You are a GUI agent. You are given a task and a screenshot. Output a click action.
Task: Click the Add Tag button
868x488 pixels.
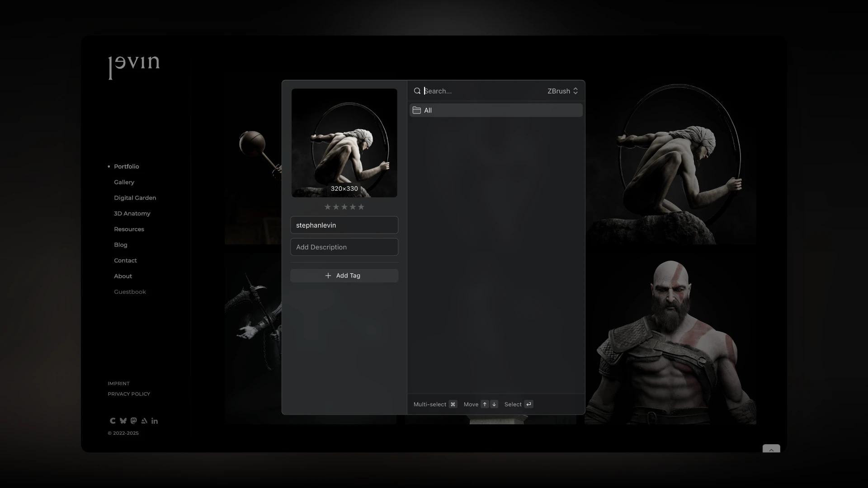coord(344,276)
